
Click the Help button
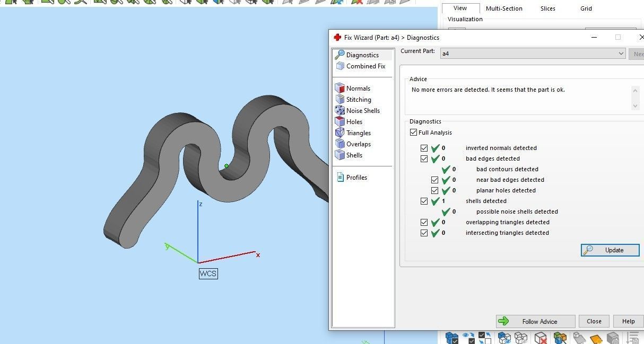[x=629, y=321]
